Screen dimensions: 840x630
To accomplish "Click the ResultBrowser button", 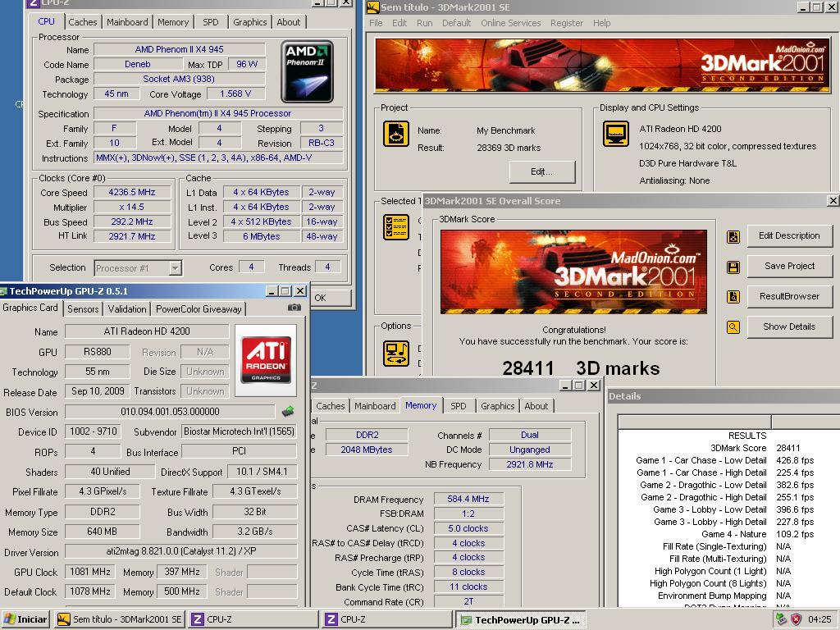I will click(789, 296).
